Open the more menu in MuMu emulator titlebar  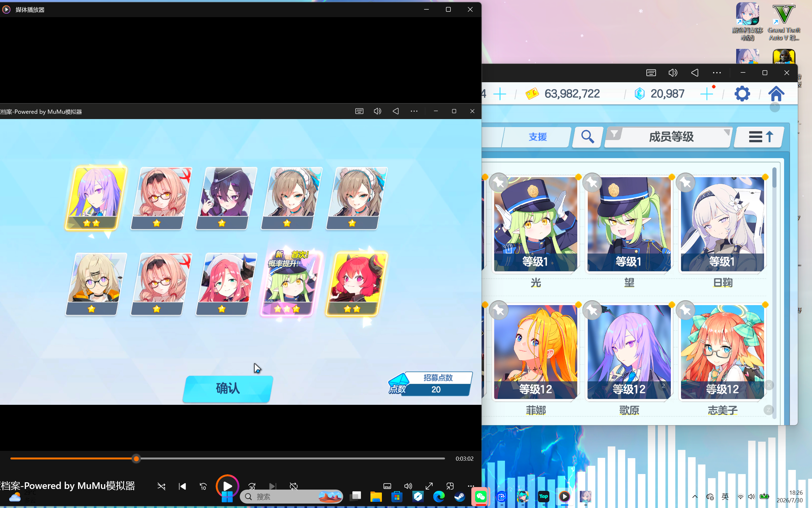pyautogui.click(x=717, y=73)
